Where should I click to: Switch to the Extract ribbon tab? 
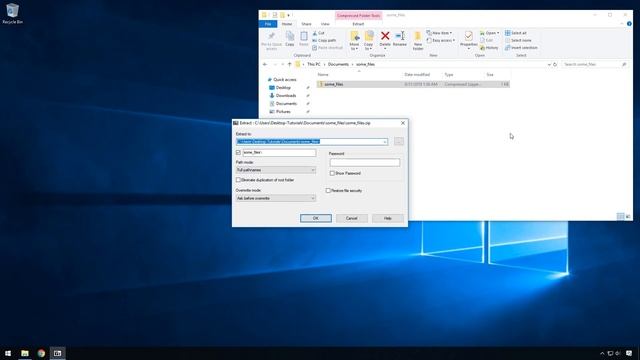click(358, 24)
